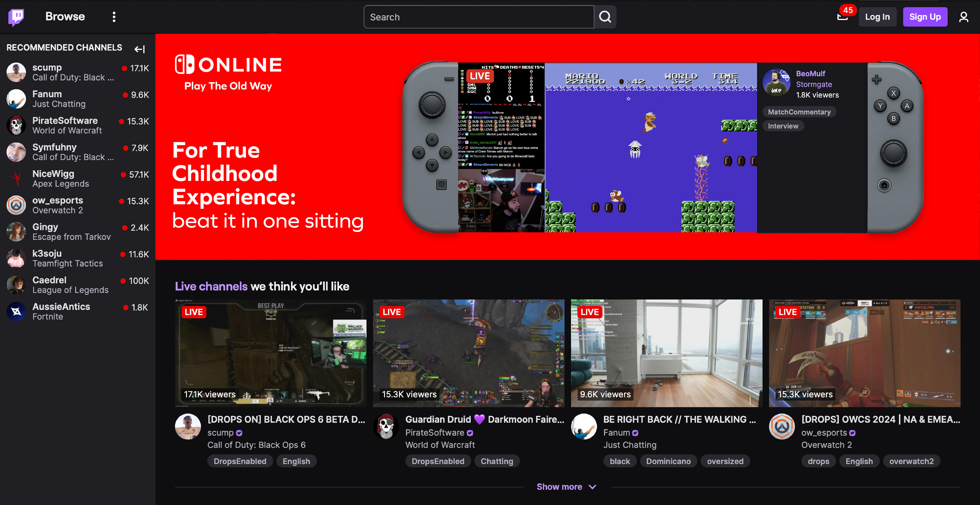The image size is (980, 505).
Task: Submit with the search magnifier button
Action: click(x=605, y=17)
